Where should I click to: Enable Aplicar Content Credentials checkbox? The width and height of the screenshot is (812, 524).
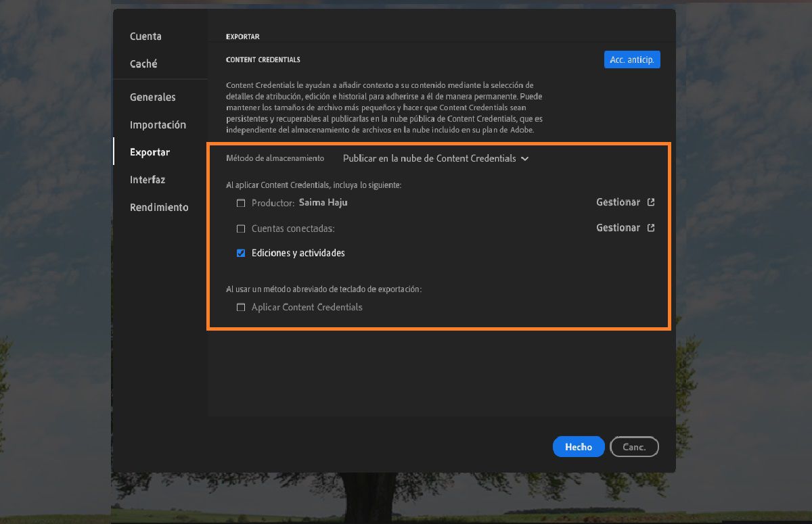[241, 307]
